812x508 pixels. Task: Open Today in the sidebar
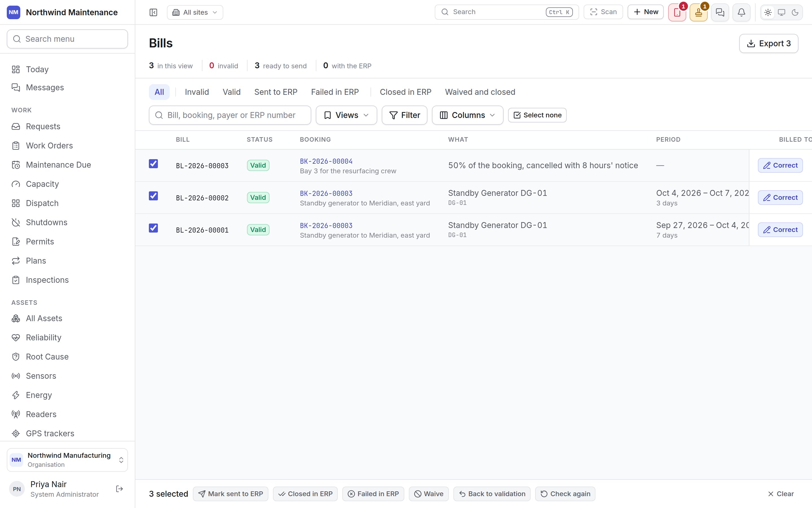pos(67,69)
